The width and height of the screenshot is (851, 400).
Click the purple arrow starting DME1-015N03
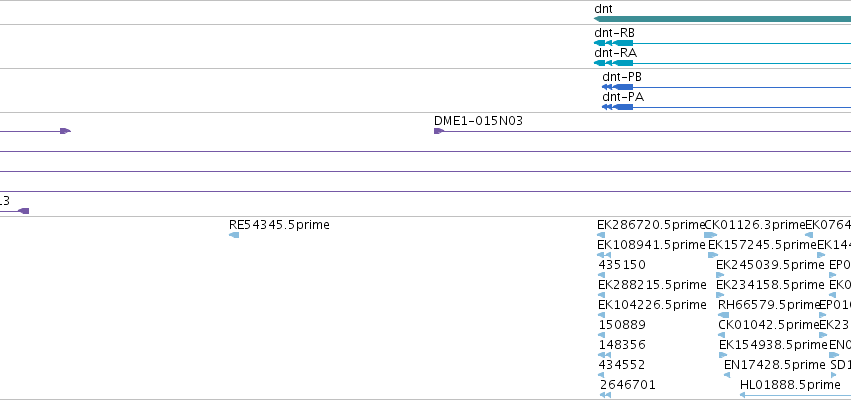point(439,131)
